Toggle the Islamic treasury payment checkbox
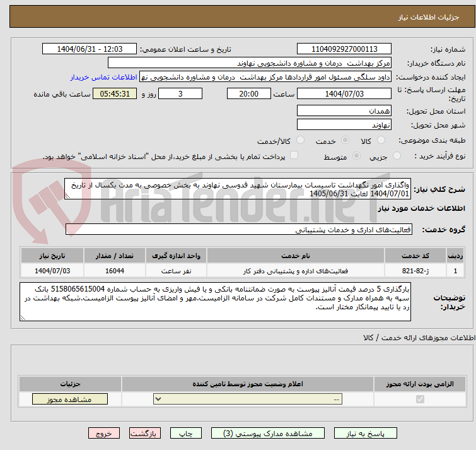 pos(294,155)
